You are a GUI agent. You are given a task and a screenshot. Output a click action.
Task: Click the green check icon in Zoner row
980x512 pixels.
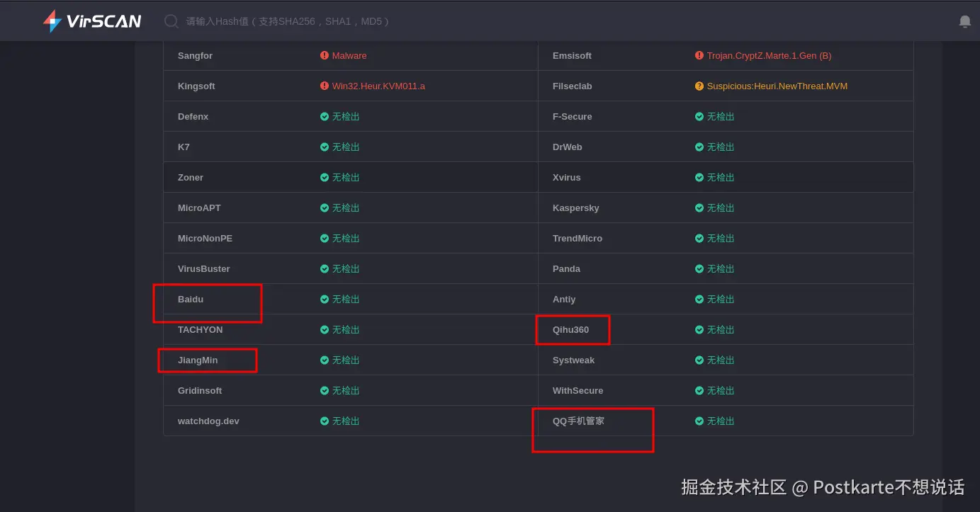pos(324,177)
